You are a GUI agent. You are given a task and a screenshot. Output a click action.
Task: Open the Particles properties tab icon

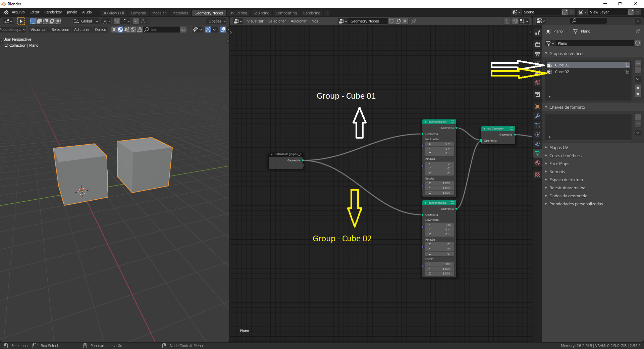coord(538,125)
